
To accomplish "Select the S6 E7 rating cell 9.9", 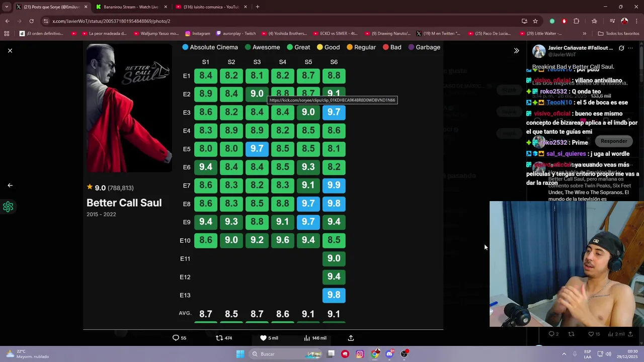I will [x=334, y=185].
